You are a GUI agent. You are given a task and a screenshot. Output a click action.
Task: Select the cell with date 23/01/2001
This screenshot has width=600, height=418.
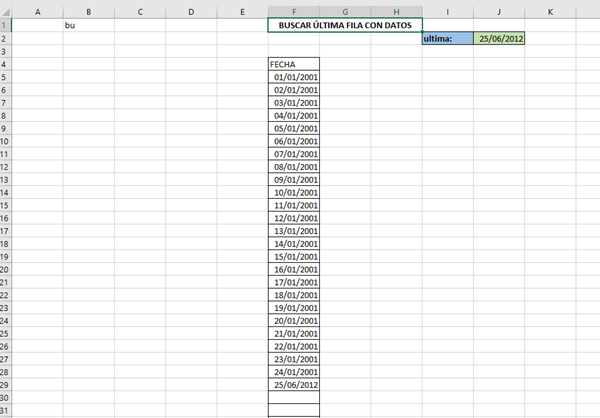(294, 359)
